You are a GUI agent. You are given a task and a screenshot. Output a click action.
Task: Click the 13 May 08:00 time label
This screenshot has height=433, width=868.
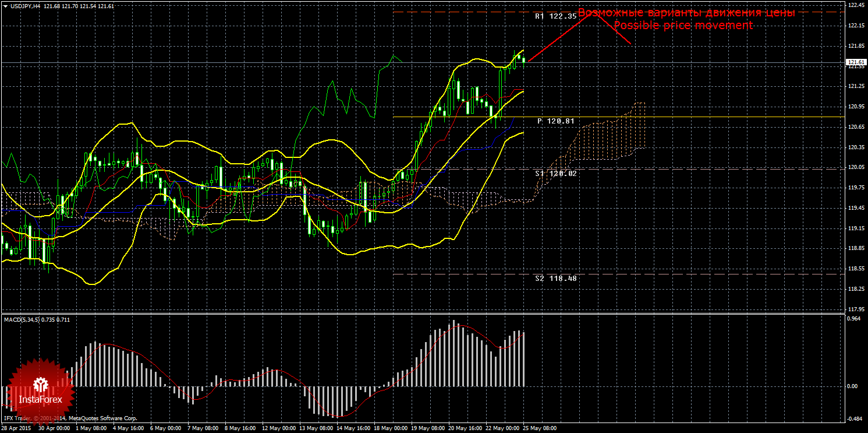pos(316,428)
